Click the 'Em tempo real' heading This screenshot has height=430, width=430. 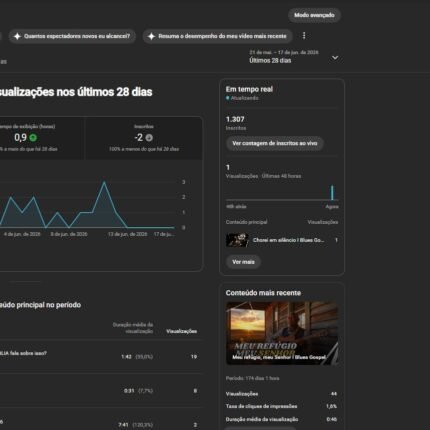click(249, 89)
